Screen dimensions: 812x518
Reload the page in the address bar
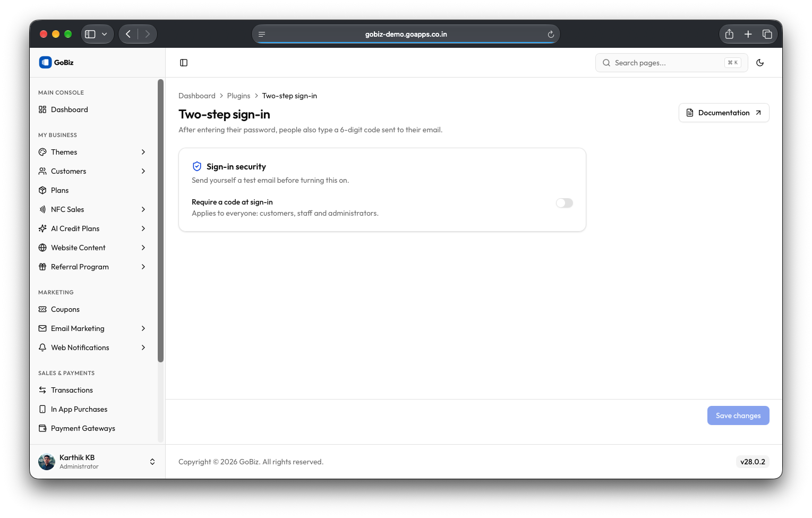click(x=551, y=34)
